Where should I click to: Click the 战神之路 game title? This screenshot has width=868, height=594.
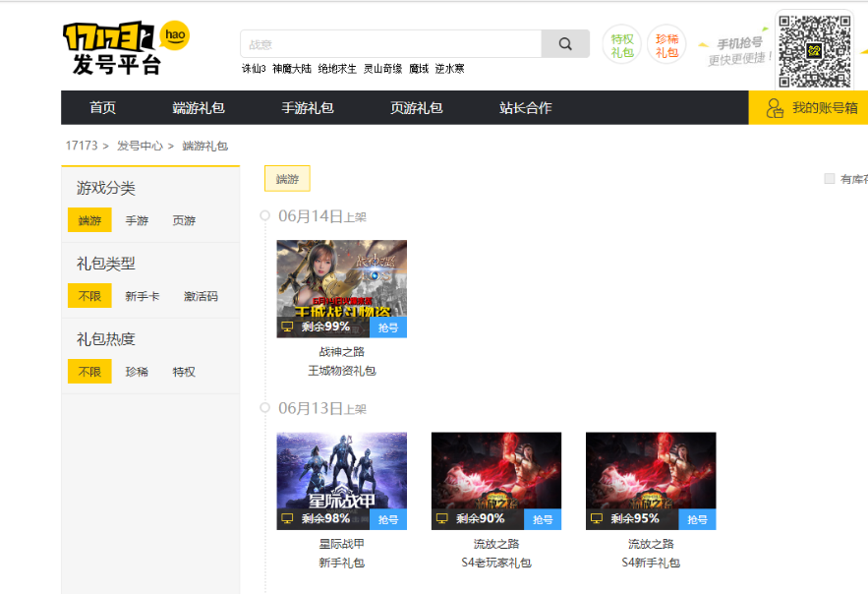[x=341, y=351]
